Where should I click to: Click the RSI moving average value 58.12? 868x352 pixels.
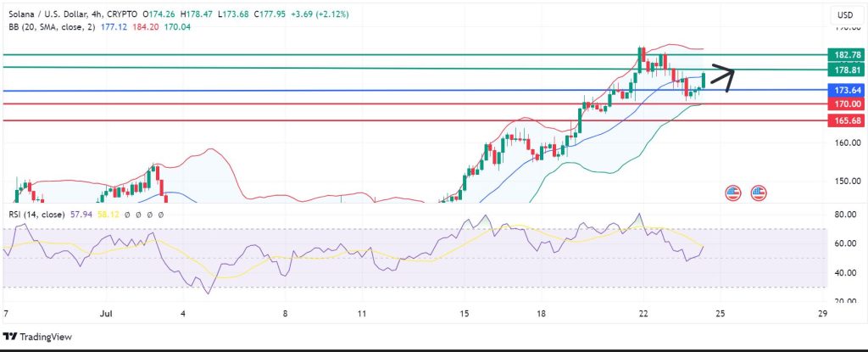[108, 214]
